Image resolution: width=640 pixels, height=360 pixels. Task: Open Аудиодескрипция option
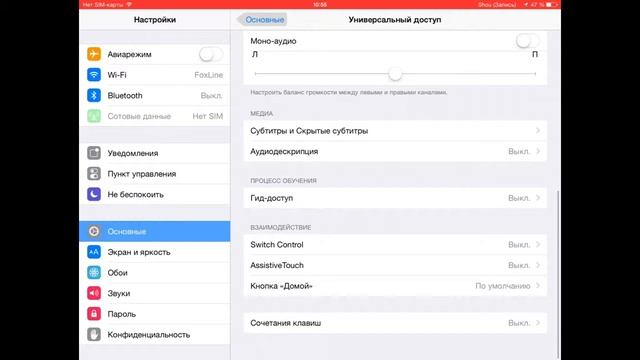point(395,151)
